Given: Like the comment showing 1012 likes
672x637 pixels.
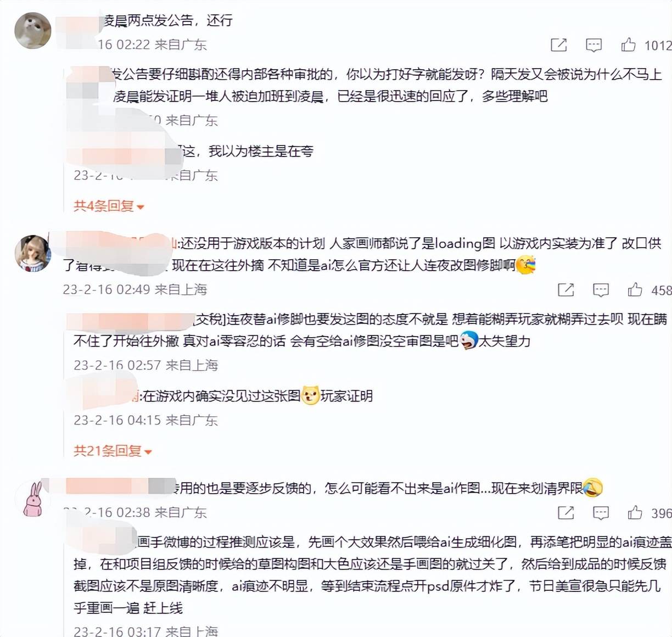Looking at the screenshot, I should [x=628, y=44].
